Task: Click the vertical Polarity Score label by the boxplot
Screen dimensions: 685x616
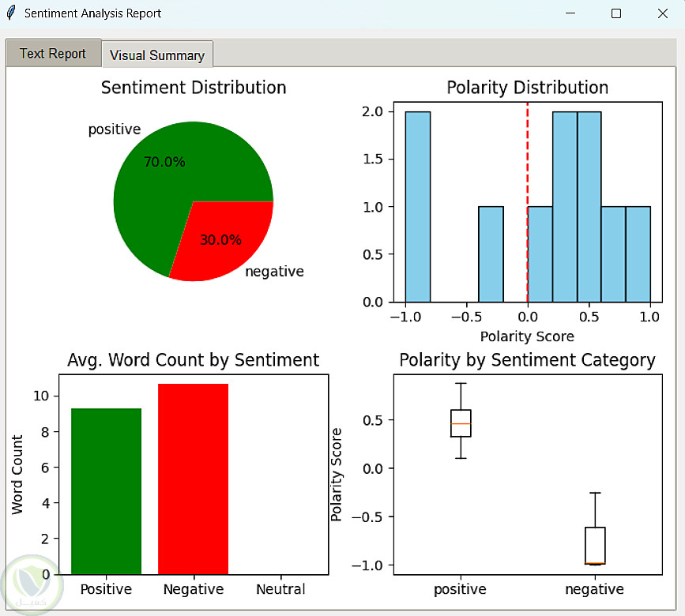Action: (336, 475)
